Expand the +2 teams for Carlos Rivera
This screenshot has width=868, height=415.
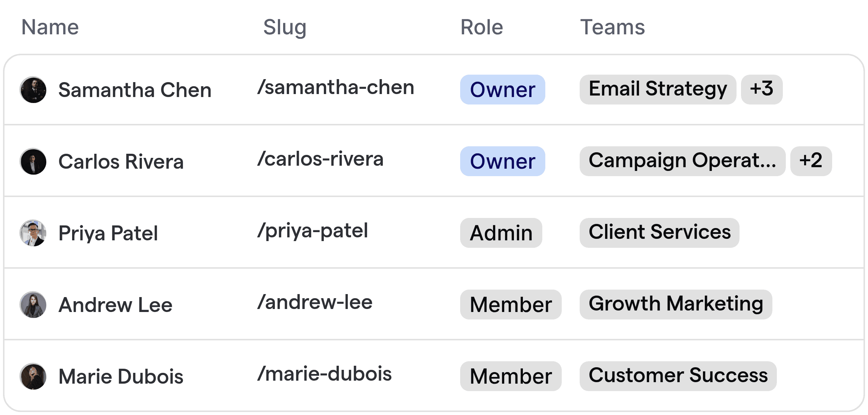point(810,161)
